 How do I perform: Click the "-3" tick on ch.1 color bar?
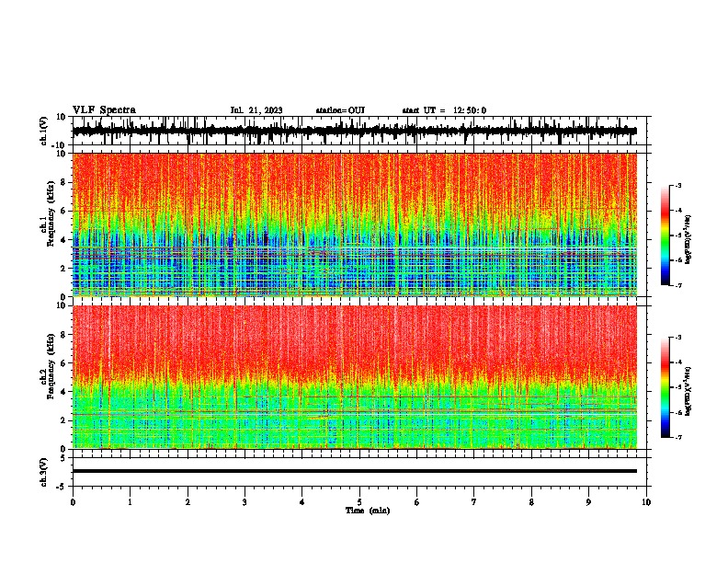[677, 185]
